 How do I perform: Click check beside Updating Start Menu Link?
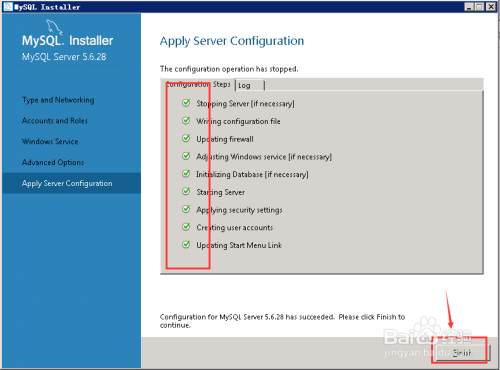186,244
